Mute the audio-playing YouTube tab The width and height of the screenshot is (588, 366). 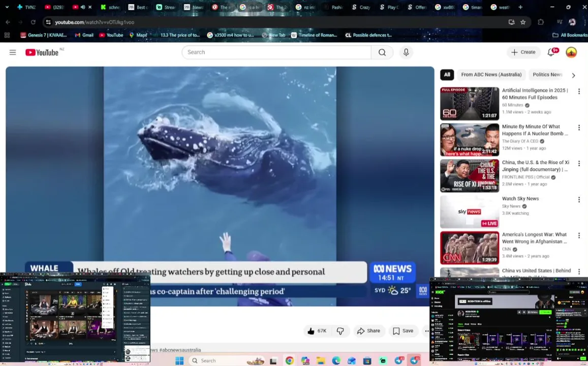point(83,7)
